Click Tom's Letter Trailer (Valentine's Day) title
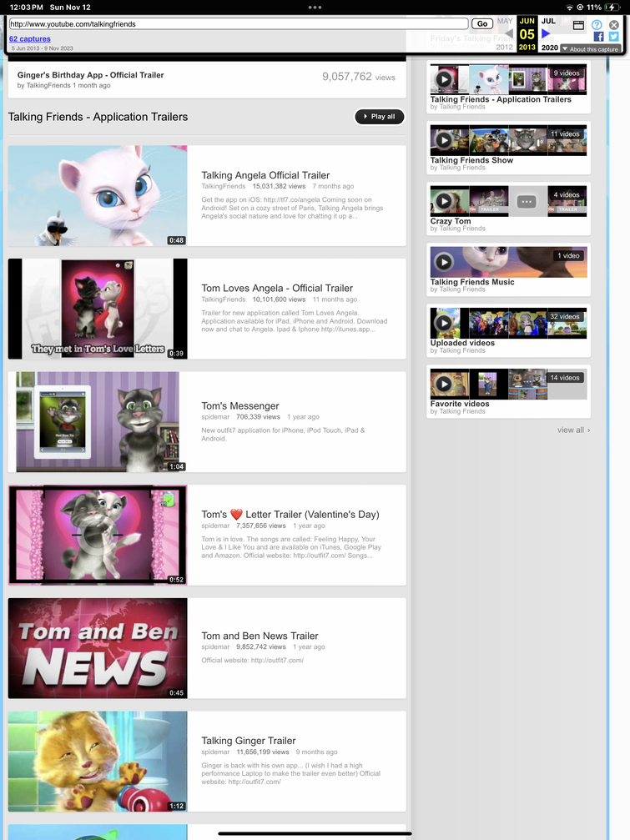The height and width of the screenshot is (840, 630). (290, 515)
